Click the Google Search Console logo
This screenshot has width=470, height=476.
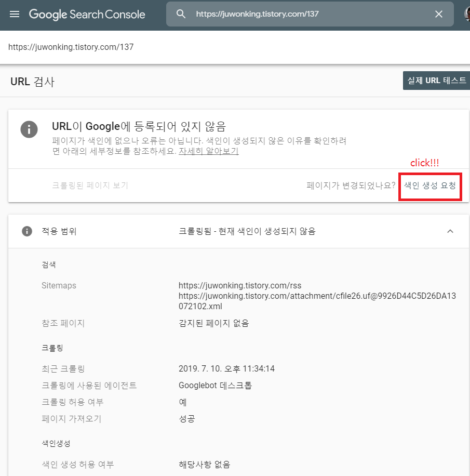tap(87, 14)
